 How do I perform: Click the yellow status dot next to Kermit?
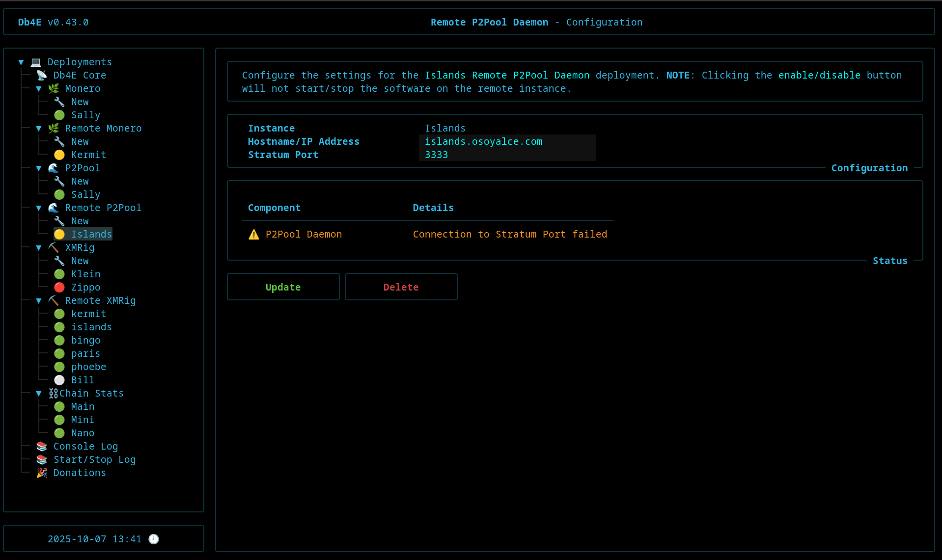59,155
